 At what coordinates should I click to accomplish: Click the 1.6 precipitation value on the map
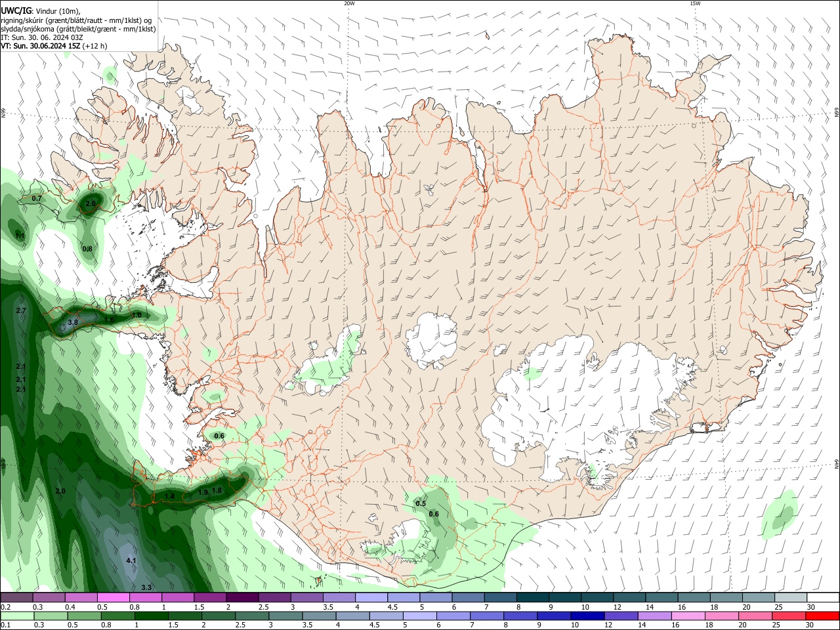[x=109, y=320]
